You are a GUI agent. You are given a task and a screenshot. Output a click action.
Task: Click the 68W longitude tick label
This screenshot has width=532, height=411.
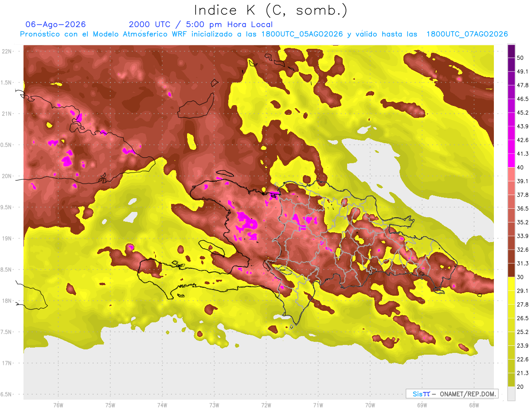coord(473,405)
